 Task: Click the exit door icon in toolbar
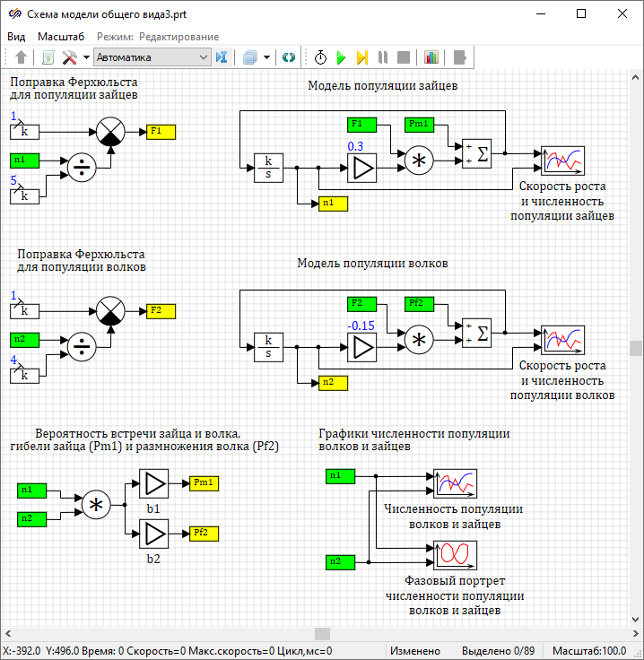[x=460, y=57]
